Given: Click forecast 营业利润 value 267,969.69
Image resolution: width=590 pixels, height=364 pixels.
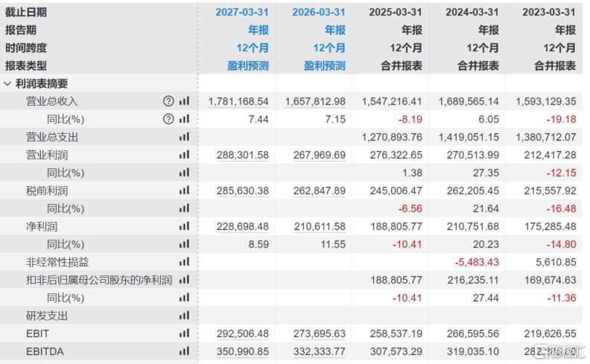Looking at the screenshot, I should click(320, 155).
